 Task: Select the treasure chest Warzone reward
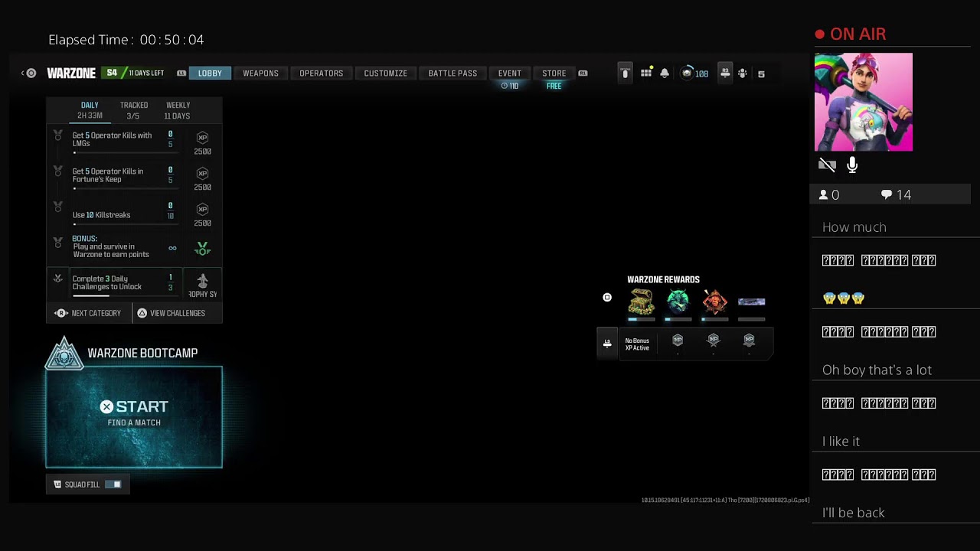642,302
